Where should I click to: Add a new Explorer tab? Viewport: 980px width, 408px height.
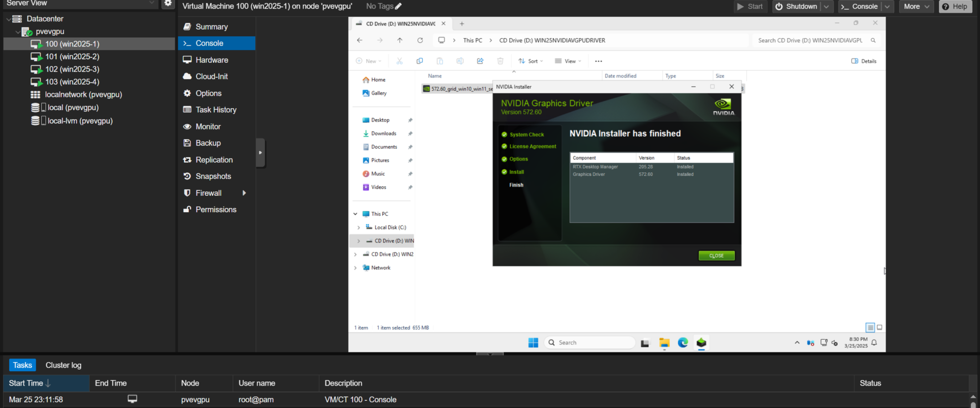(x=462, y=23)
